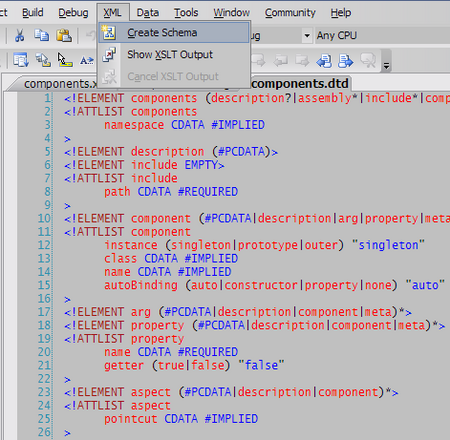Click the Copy icon in toolbar
450x440 pixels.
point(41,35)
